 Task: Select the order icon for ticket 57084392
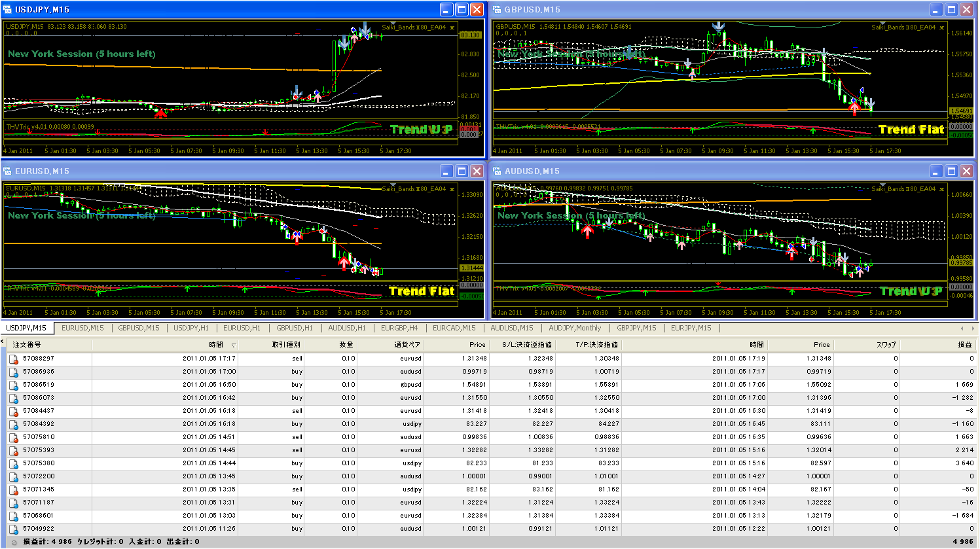coord(13,424)
